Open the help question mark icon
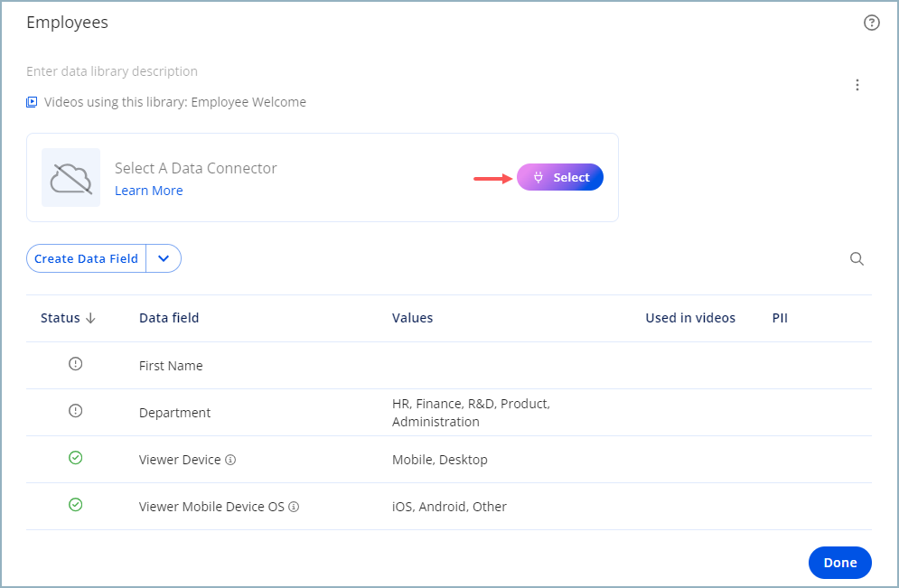Viewport: 899px width, 588px height. pyautogui.click(x=872, y=23)
